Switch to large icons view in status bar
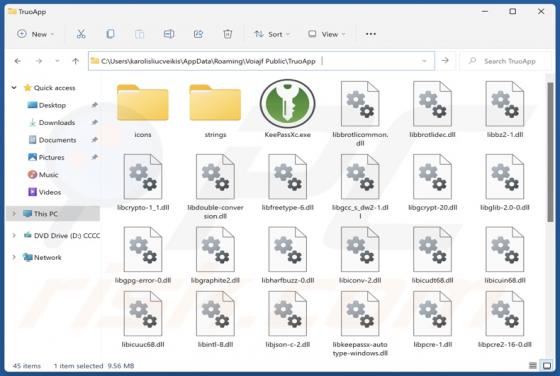 click(547, 365)
